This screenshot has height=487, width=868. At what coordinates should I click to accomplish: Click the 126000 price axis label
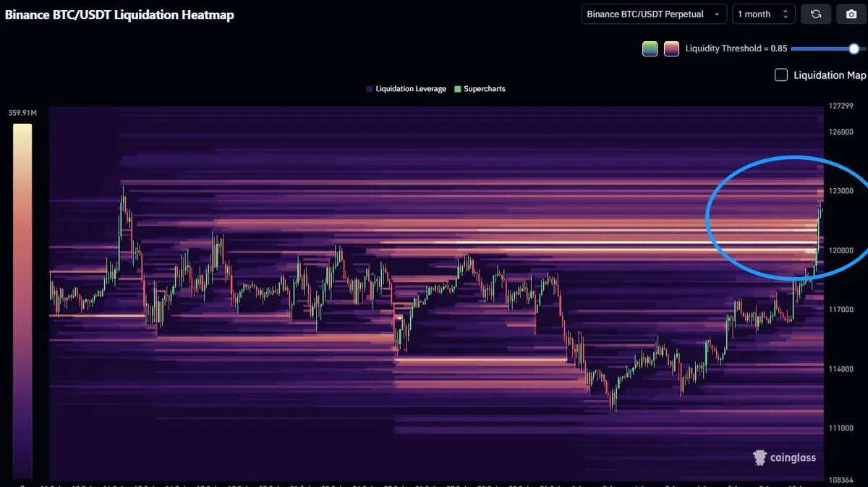(x=841, y=132)
